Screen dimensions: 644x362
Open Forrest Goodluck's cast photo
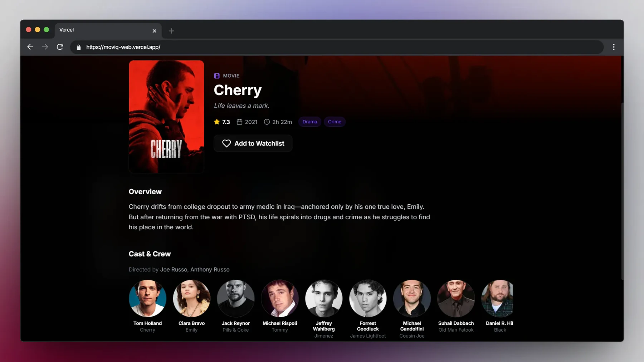coord(368,298)
